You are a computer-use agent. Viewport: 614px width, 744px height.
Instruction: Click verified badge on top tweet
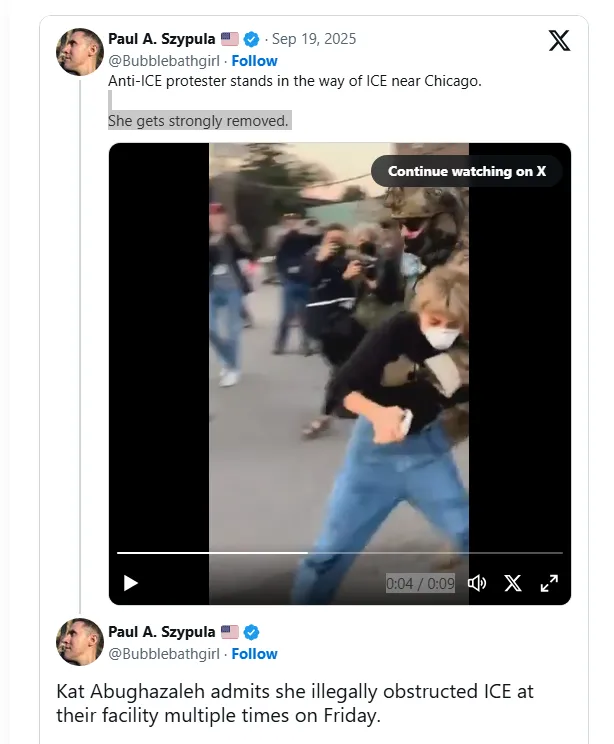252,39
